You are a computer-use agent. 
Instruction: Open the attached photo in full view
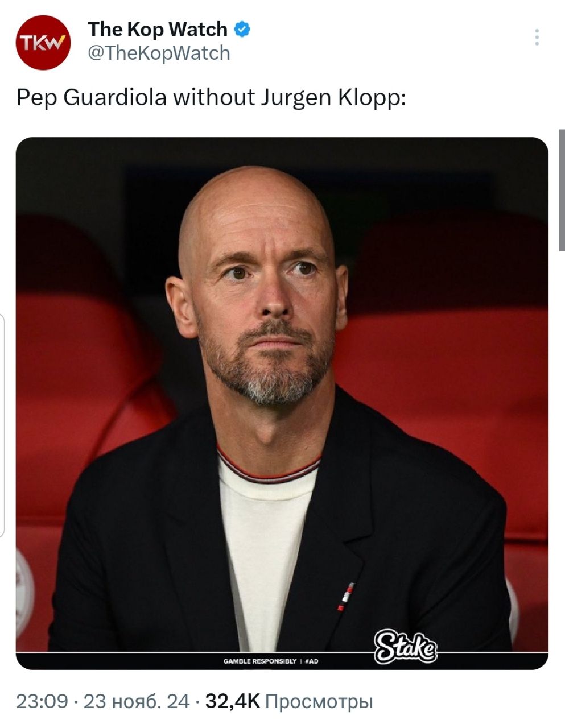tap(282, 403)
